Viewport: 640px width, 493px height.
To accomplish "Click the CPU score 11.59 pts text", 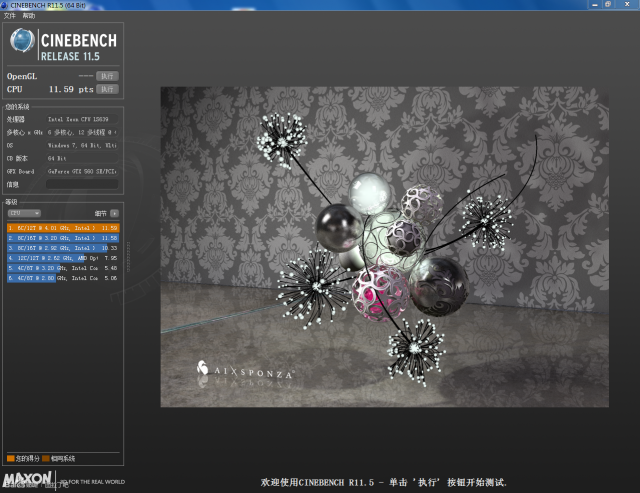I will pos(71,89).
